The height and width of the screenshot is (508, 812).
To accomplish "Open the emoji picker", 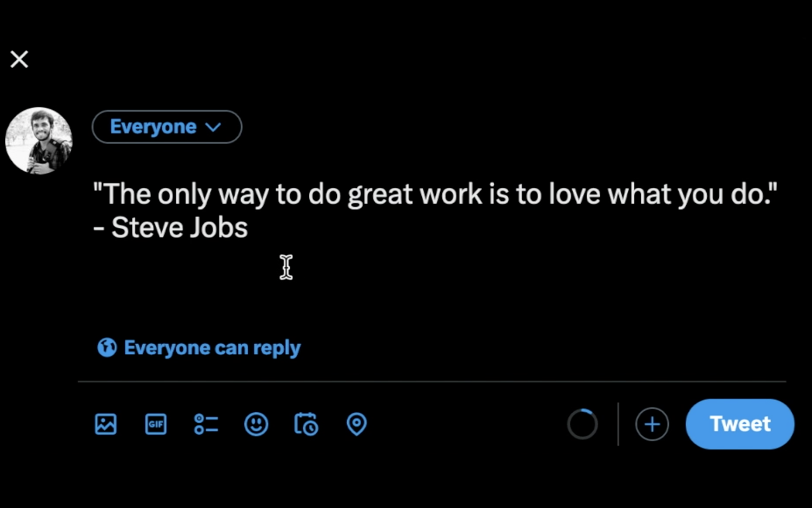I will 256,424.
